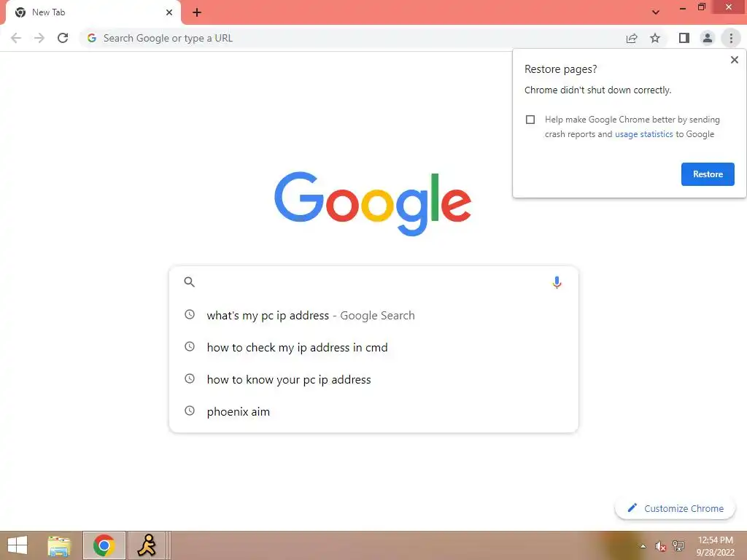Click the browser Back arrow

click(16, 38)
